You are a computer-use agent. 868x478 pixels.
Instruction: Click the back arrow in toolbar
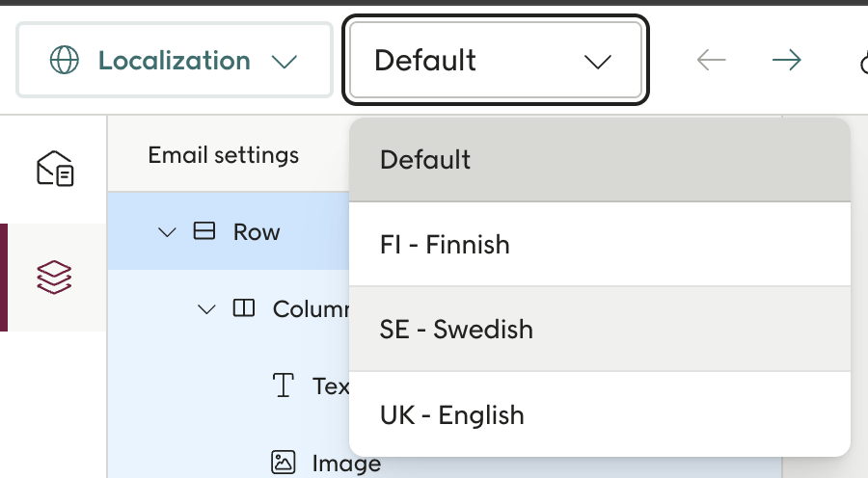tap(711, 61)
